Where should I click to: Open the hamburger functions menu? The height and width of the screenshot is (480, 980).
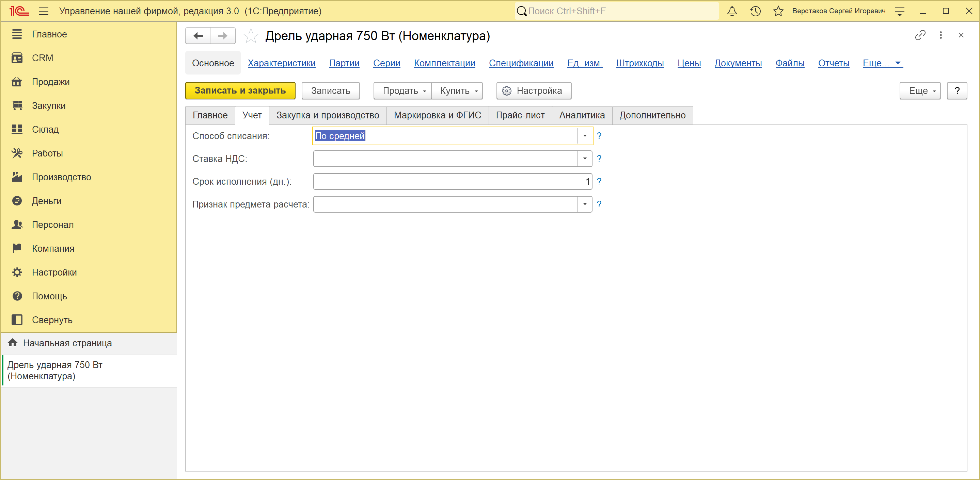pos(44,11)
